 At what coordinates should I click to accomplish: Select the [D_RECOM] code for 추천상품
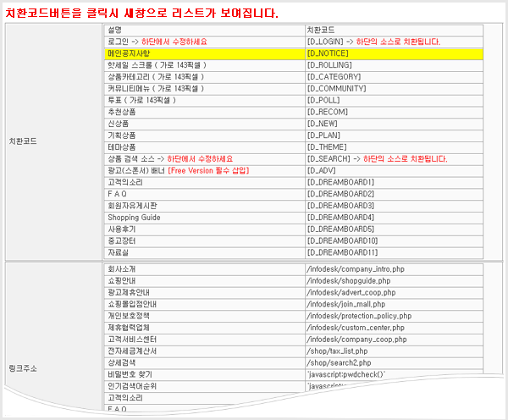(x=329, y=112)
